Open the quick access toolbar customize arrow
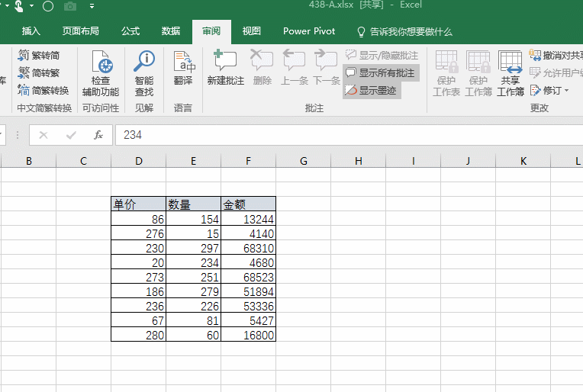Viewport: 583px width, 392px height. [x=92, y=6]
